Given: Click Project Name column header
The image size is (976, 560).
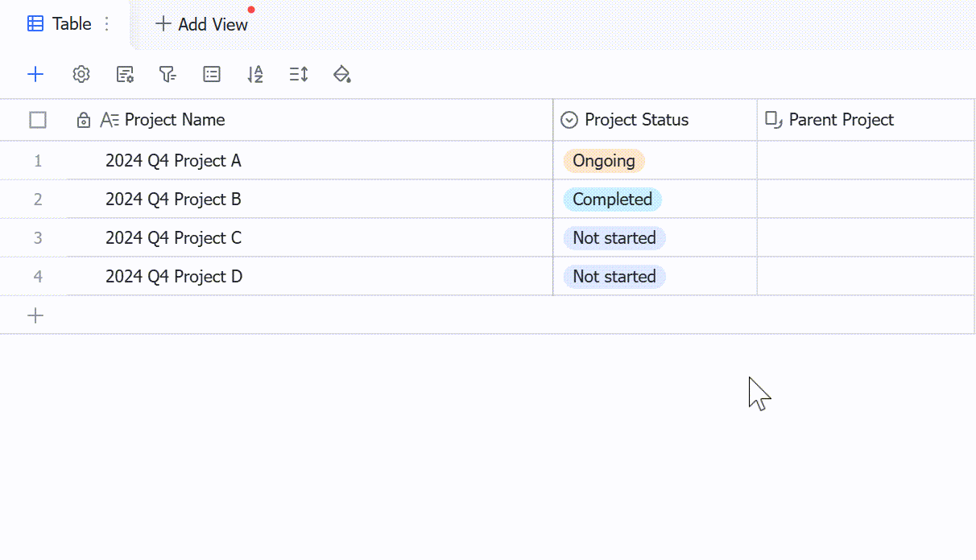Looking at the screenshot, I should pyautogui.click(x=310, y=120).
